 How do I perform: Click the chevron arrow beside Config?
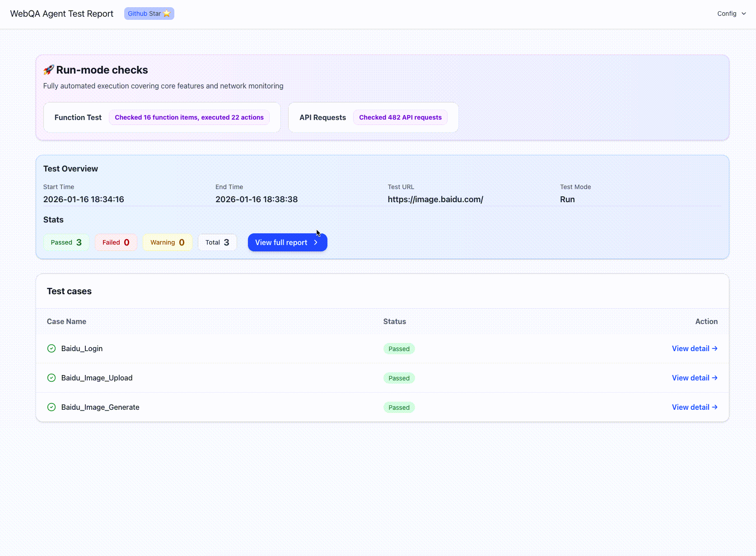tap(743, 14)
